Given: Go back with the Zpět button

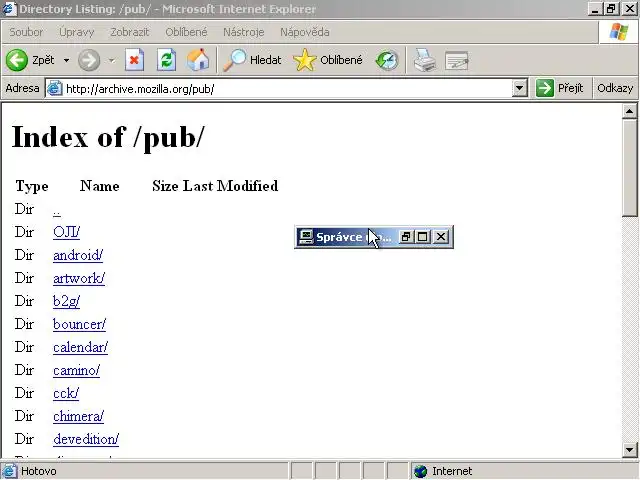Looking at the screenshot, I should pyautogui.click(x=30, y=60).
